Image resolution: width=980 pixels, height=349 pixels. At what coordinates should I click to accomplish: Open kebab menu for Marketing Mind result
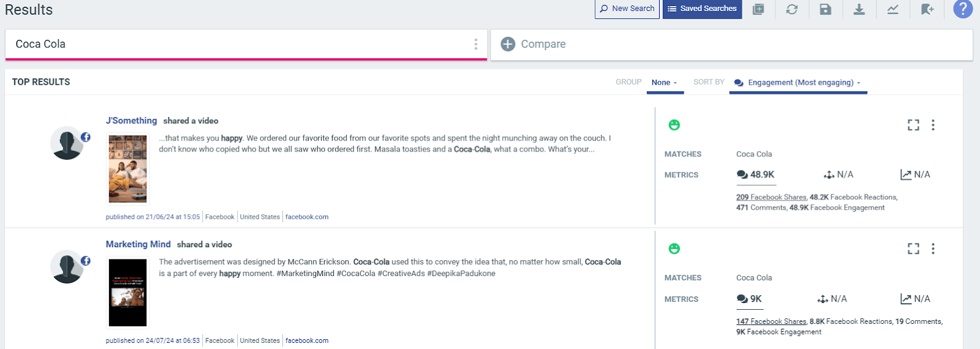click(933, 248)
